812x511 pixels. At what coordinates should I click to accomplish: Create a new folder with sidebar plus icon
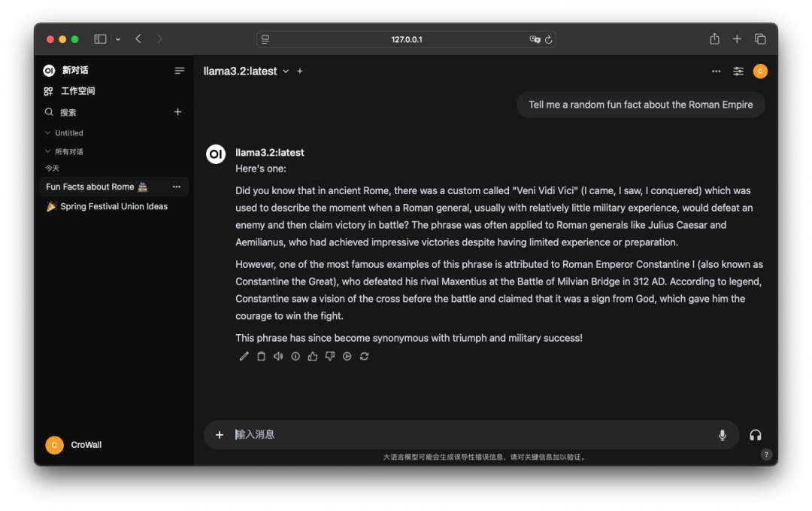point(177,112)
